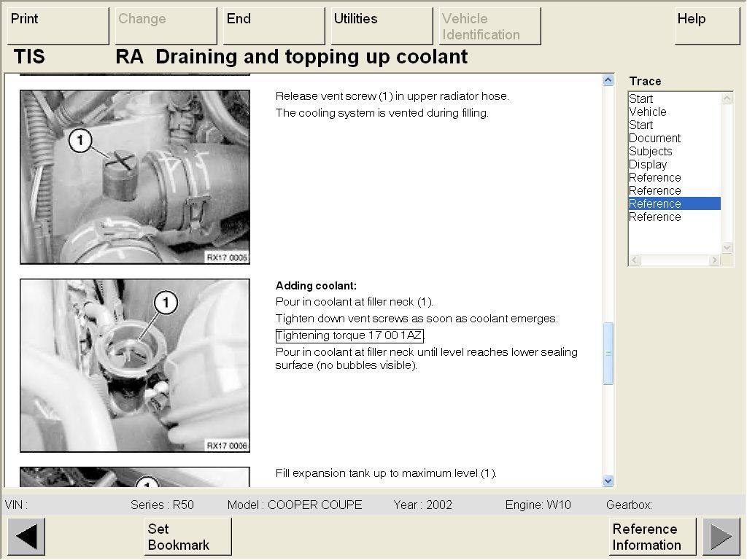Select Subjects in the Trace list
747x560 pixels.
651,152
